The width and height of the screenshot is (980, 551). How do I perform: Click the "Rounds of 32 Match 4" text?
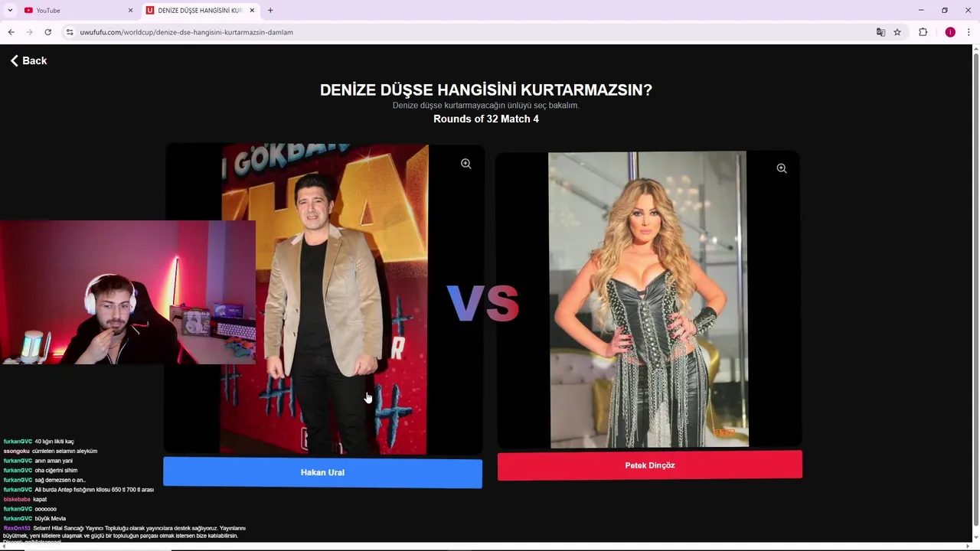[x=486, y=119]
